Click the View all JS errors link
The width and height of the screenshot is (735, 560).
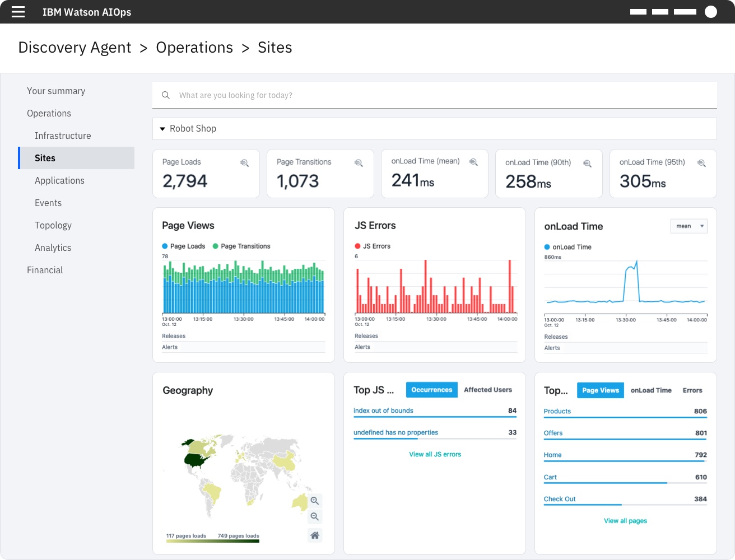(435, 454)
